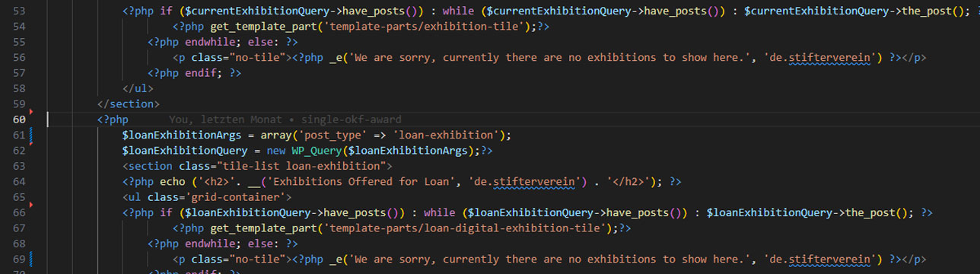Place cursor on the closing </ul> tag
Screen dimensions: 980x274
(138, 88)
